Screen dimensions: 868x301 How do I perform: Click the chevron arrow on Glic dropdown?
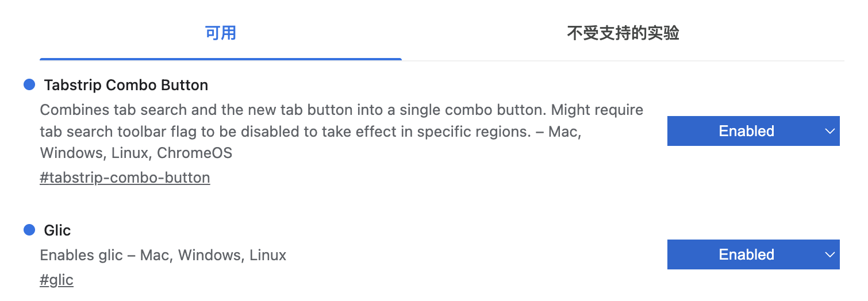tap(829, 254)
